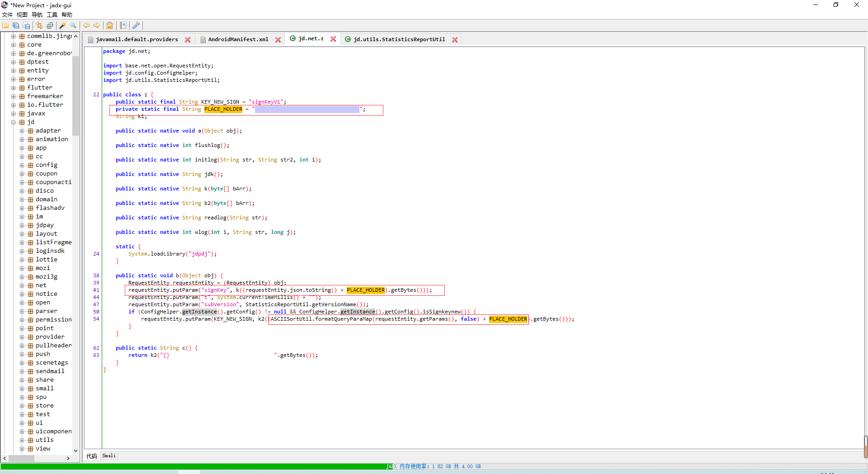Screen dimensions: 868x474
Task: Expand the config package under jd
Action: click(x=22, y=165)
